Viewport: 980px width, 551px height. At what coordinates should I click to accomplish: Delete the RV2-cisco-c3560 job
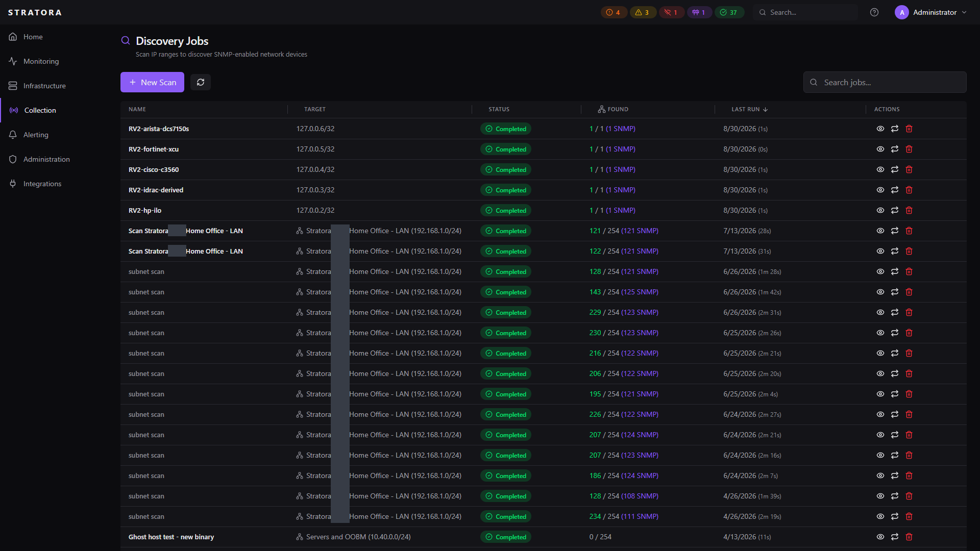pos(909,169)
